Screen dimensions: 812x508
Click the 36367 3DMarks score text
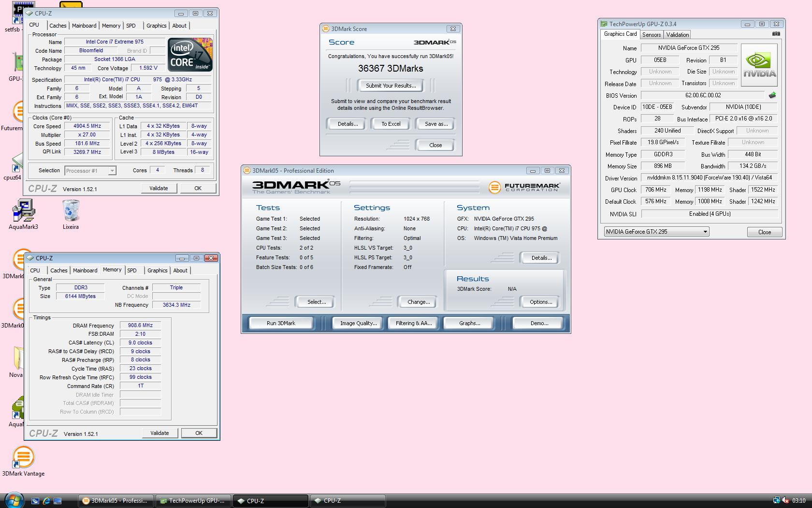391,69
